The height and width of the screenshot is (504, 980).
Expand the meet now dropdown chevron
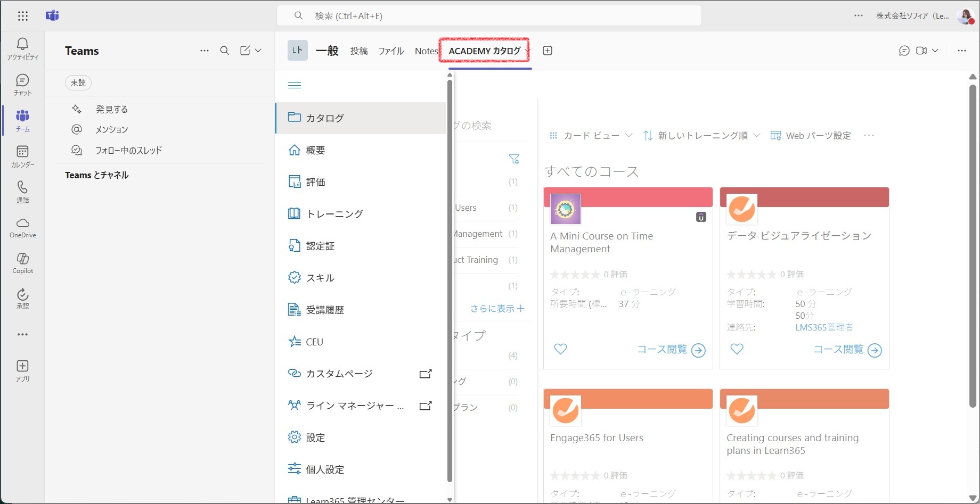click(935, 51)
